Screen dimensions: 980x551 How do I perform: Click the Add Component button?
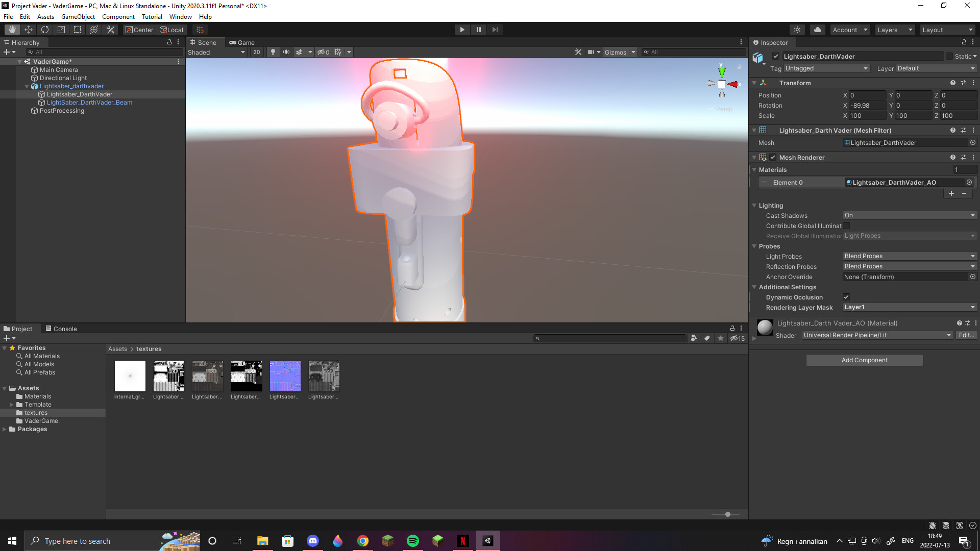point(864,360)
